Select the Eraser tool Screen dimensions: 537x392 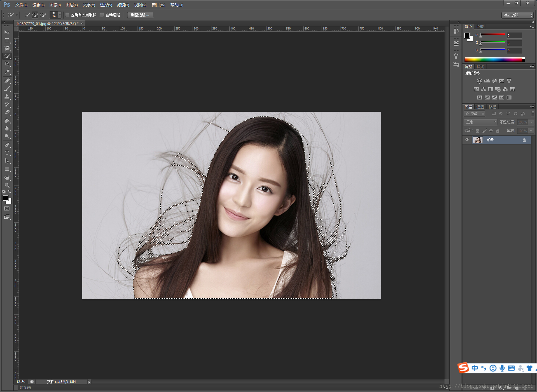pos(7,113)
